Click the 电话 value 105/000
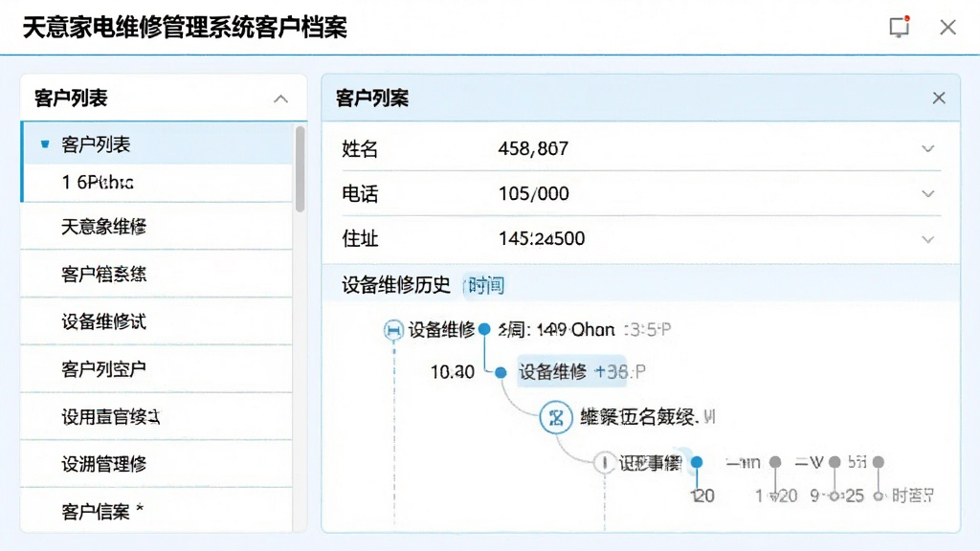 534,193
